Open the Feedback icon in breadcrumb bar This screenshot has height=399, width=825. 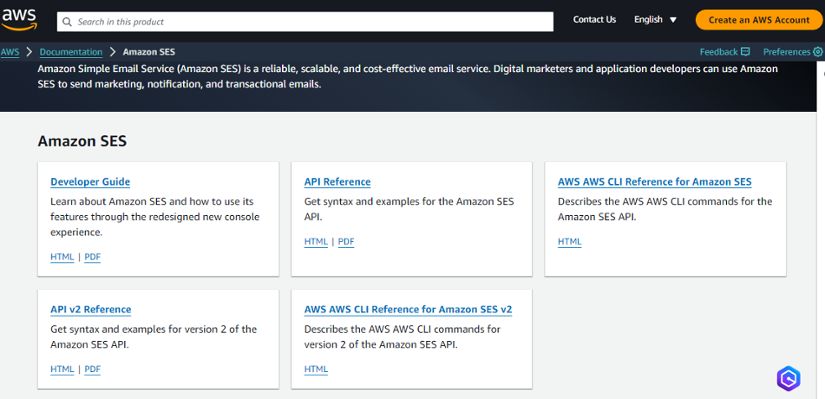[745, 52]
